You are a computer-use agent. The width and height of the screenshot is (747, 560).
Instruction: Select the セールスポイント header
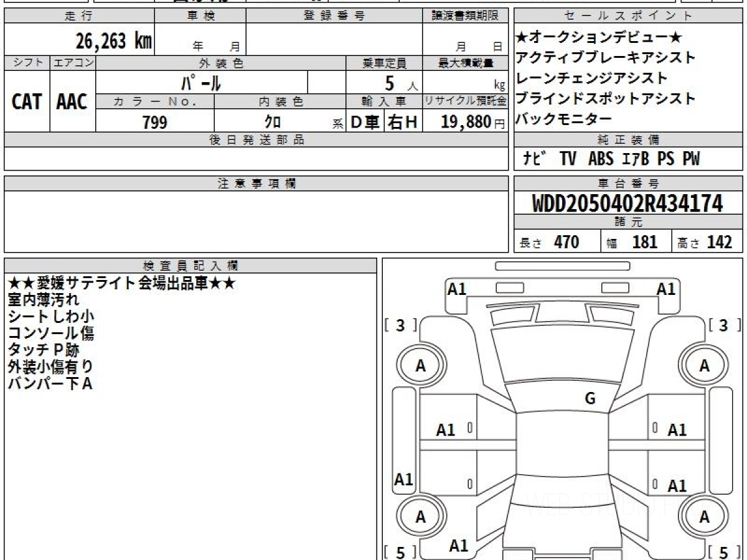click(x=629, y=16)
